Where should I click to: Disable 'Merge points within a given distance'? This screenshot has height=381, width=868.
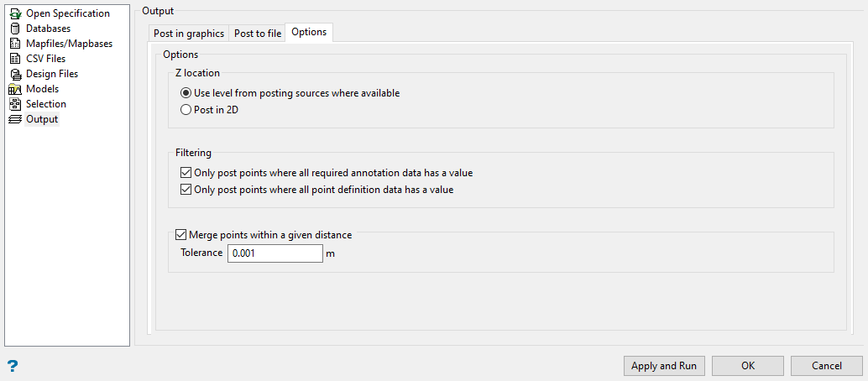180,235
